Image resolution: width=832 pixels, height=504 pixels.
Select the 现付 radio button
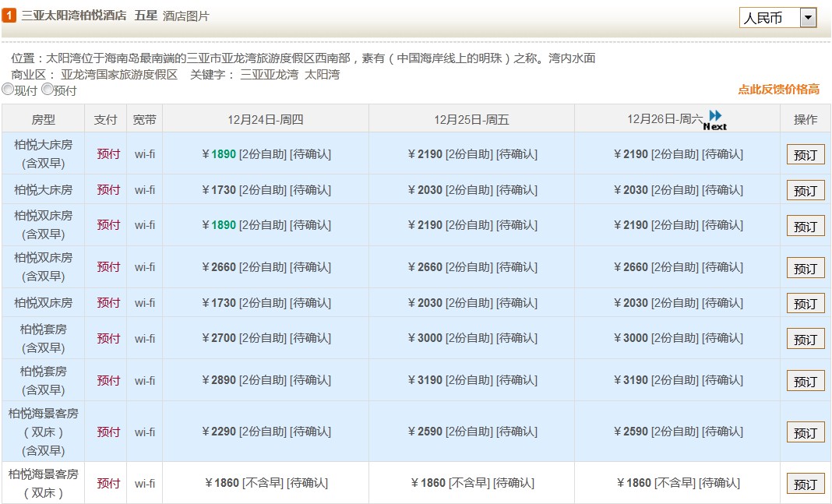point(8,90)
